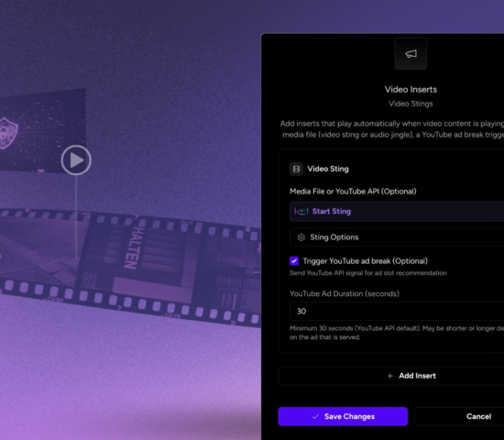This screenshot has height=440, width=504.
Task: Click the Video Sting section title
Action: [x=328, y=169]
